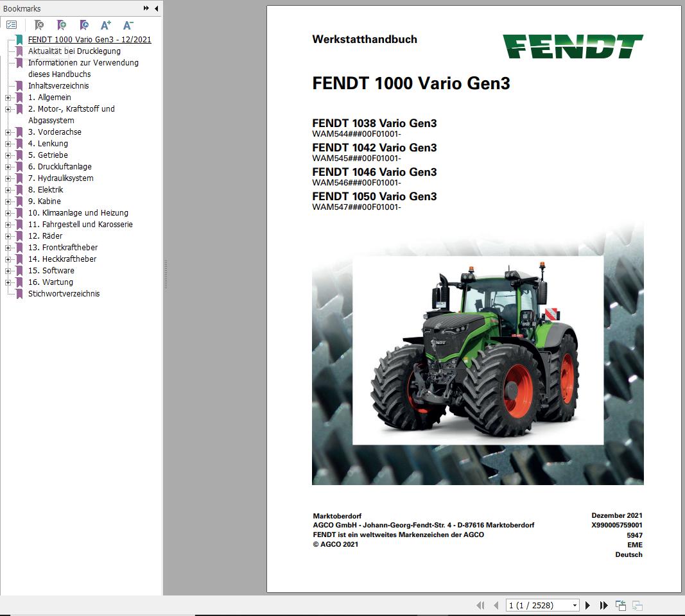Click the tractor image on the cover page
This screenshot has width=685, height=616.
(478, 350)
